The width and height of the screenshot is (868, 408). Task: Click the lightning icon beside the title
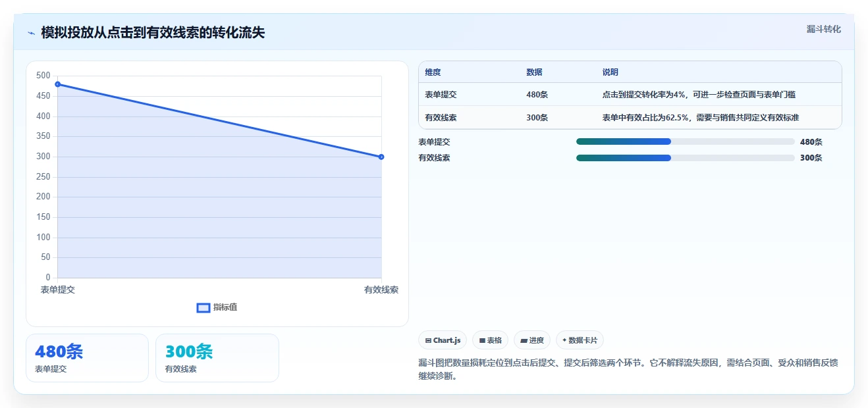point(31,32)
